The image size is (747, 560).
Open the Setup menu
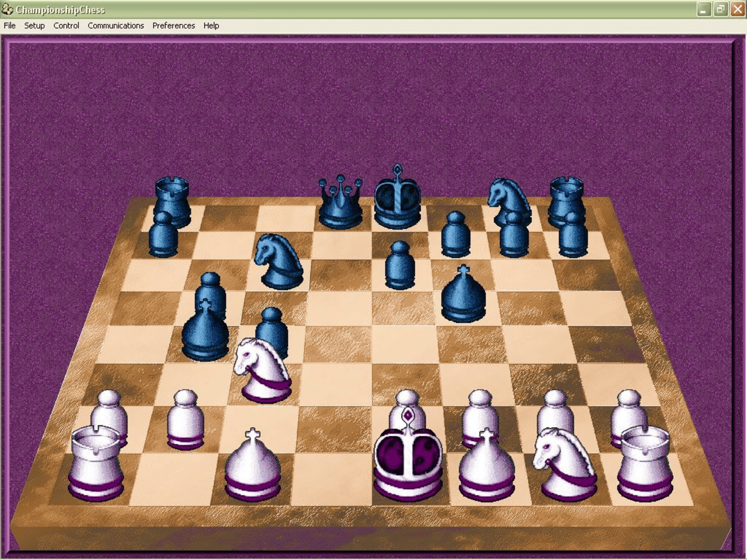[x=34, y=25]
